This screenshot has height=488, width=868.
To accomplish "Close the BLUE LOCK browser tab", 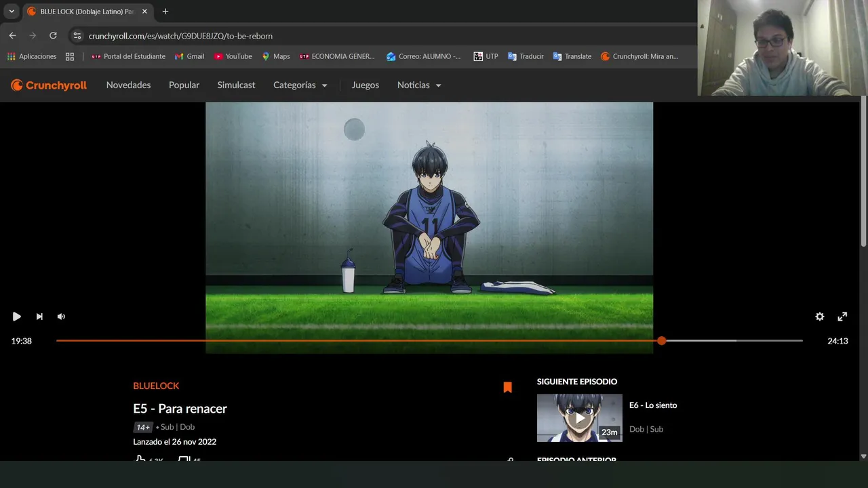I will point(144,12).
